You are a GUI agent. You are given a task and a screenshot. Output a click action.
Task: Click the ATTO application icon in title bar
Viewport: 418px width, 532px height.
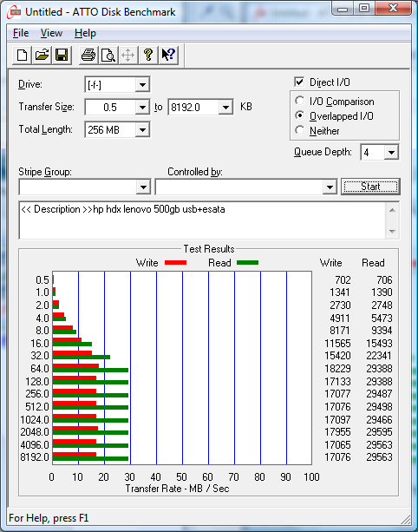coord(15,12)
